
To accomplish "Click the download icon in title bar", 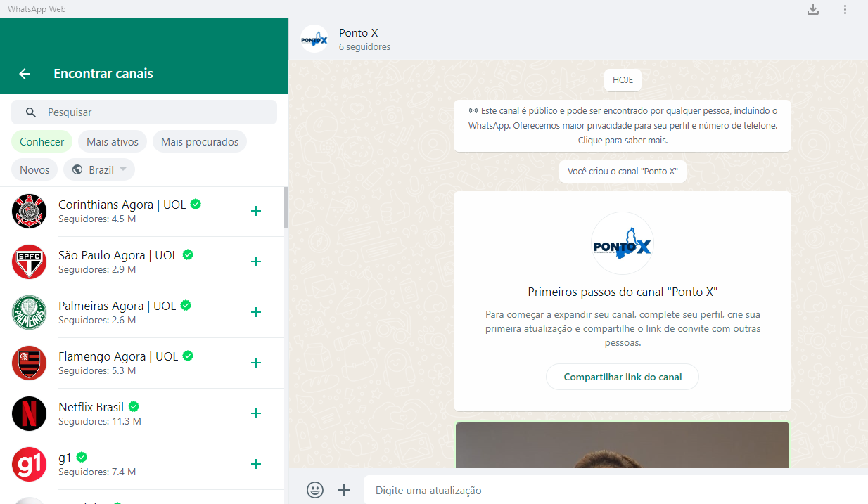I will click(813, 9).
